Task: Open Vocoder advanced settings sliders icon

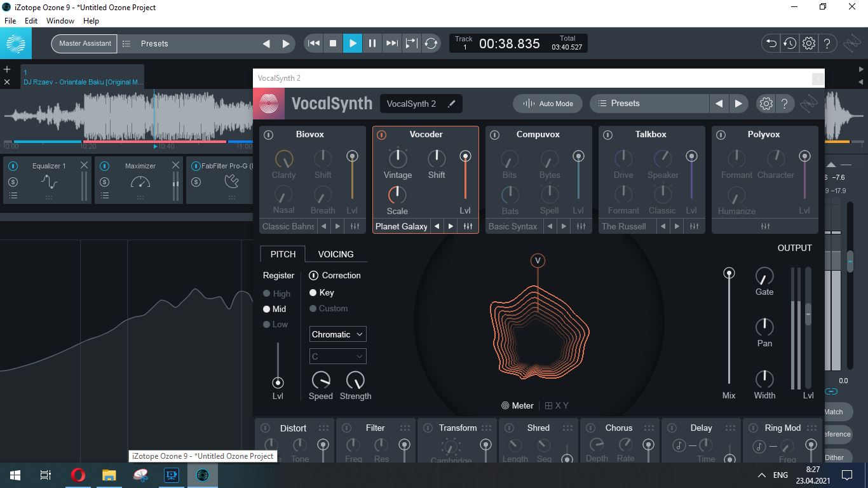Action: 468,226
